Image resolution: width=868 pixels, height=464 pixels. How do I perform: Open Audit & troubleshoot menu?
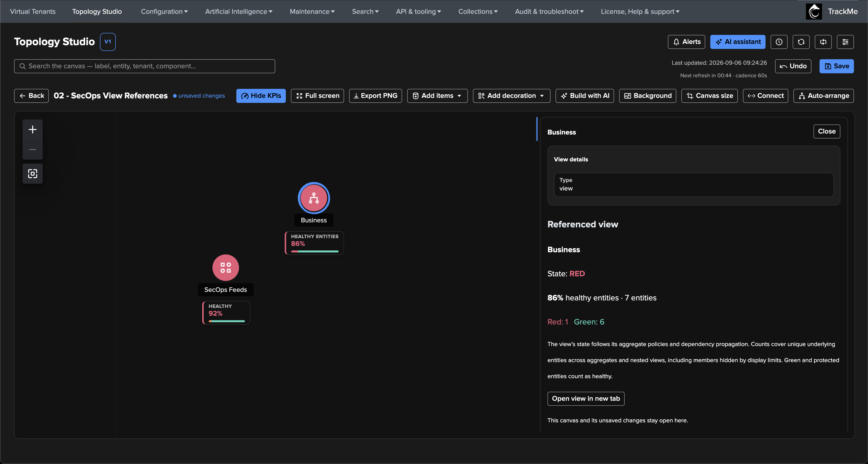[549, 12]
